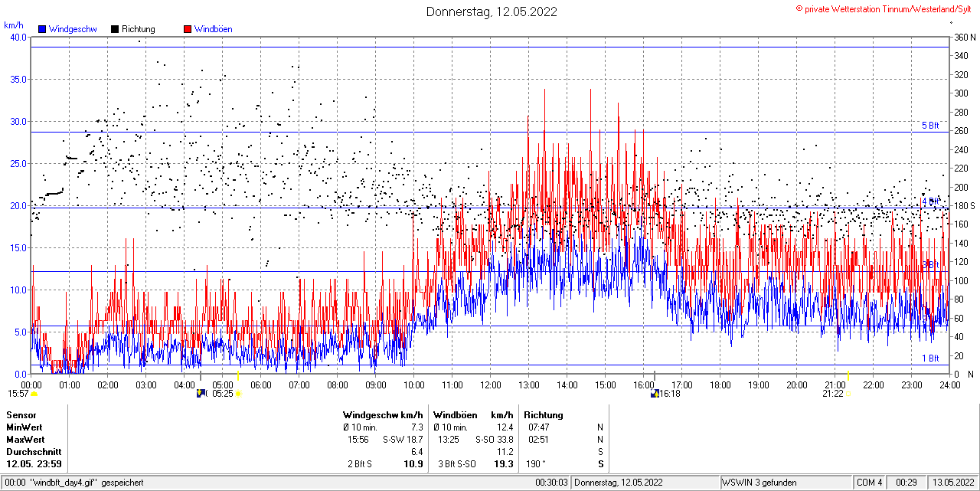980x491 pixels.
Task: Click the yellow sunrise tick above 05:25
Action: (237, 376)
